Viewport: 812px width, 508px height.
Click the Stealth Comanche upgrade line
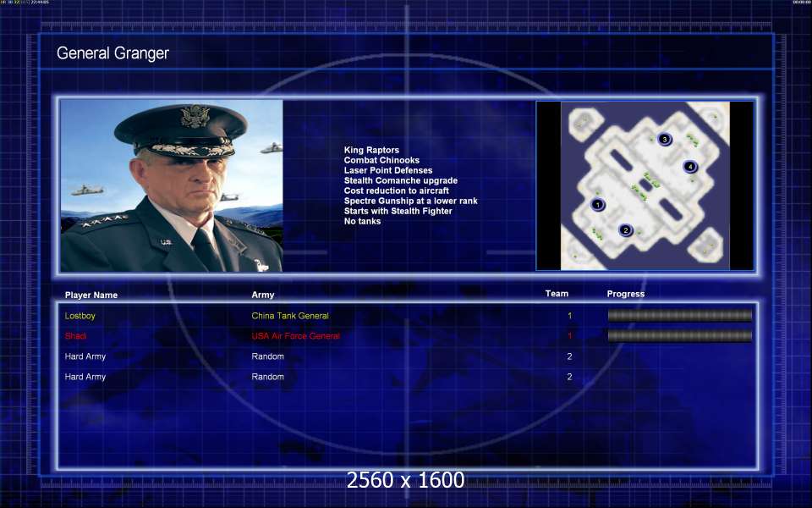pyautogui.click(x=401, y=180)
